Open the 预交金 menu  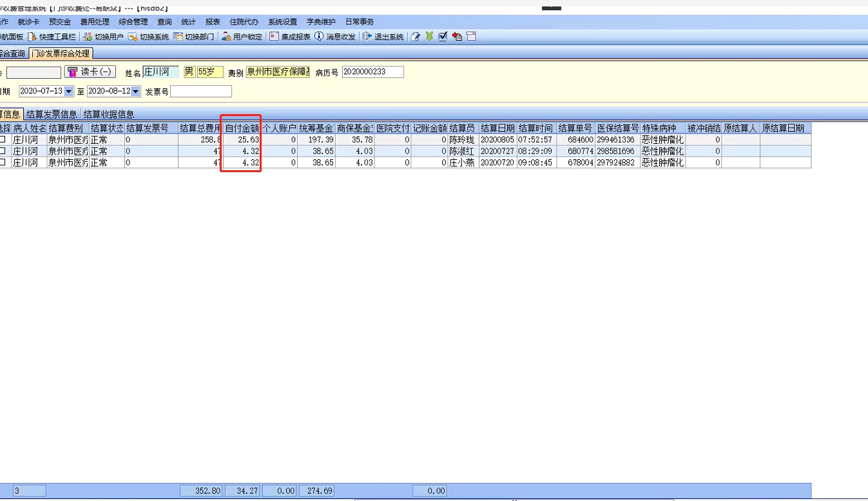pos(60,22)
